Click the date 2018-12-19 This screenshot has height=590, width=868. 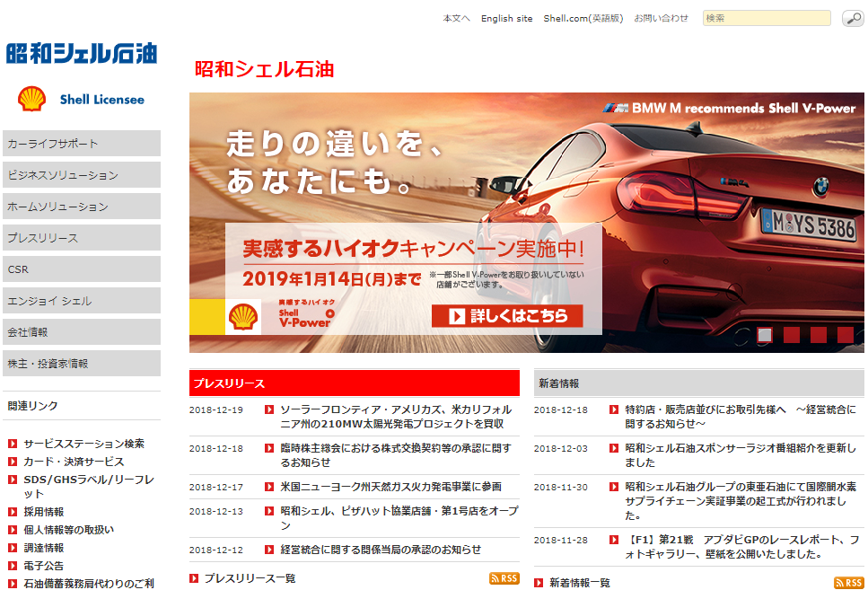pos(216,410)
